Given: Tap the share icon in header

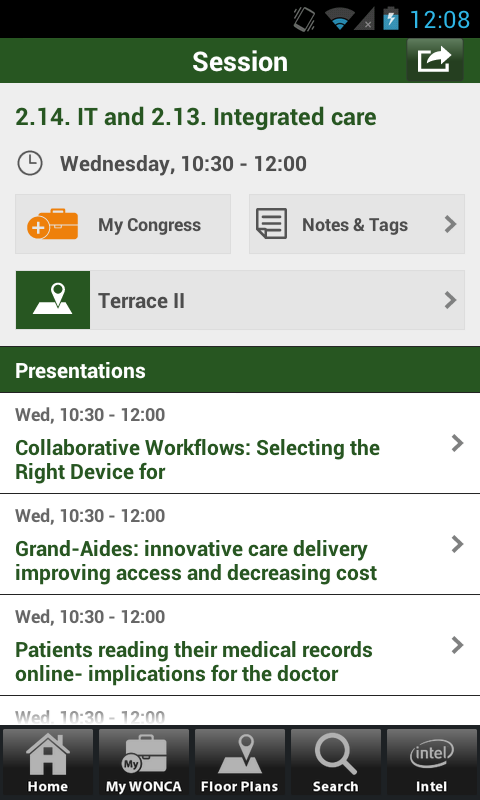Looking at the screenshot, I should (435, 60).
